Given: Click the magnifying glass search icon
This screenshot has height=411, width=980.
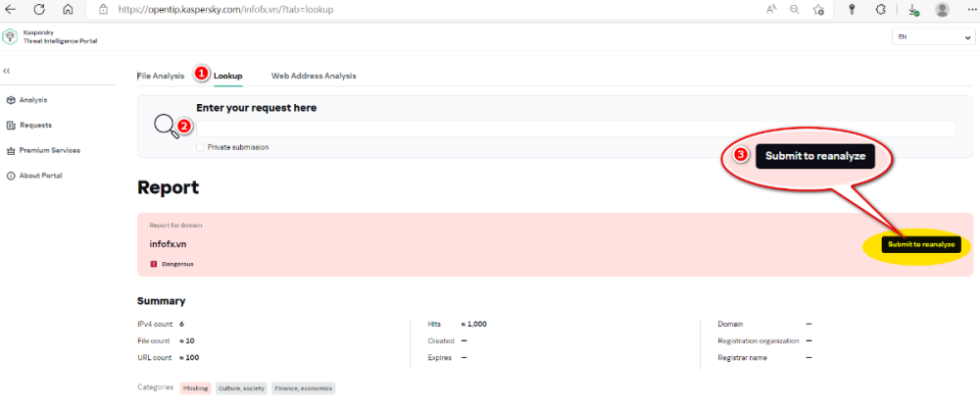Looking at the screenshot, I should pyautogui.click(x=167, y=126).
